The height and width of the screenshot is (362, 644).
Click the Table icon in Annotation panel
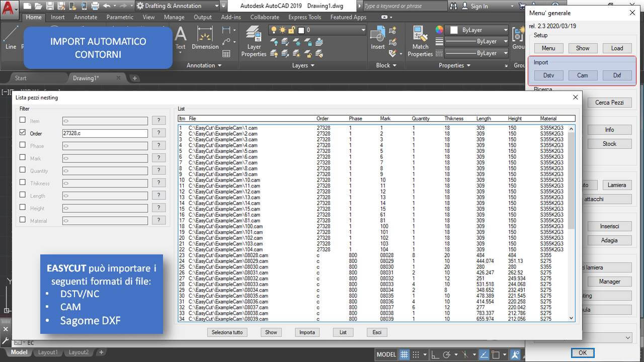[x=226, y=54]
